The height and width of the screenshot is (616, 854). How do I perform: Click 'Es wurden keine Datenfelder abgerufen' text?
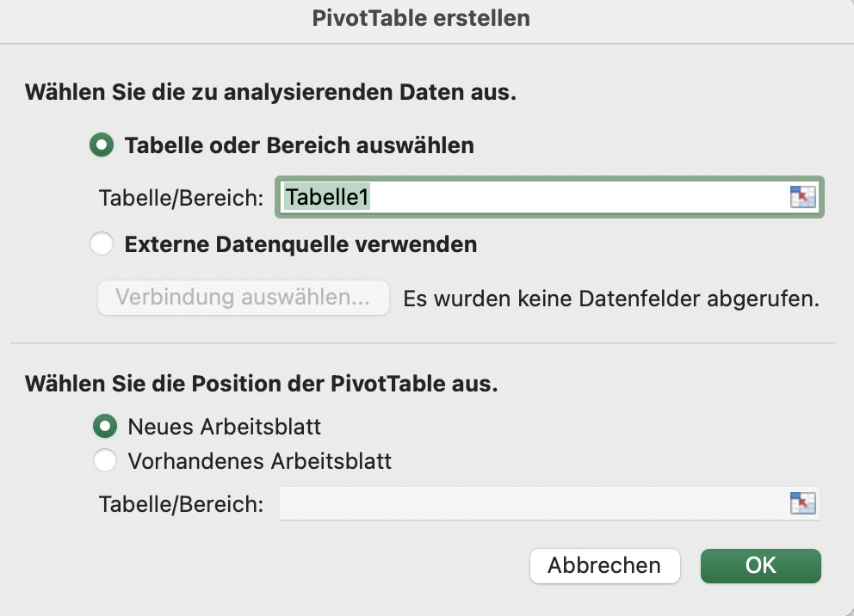tap(611, 299)
